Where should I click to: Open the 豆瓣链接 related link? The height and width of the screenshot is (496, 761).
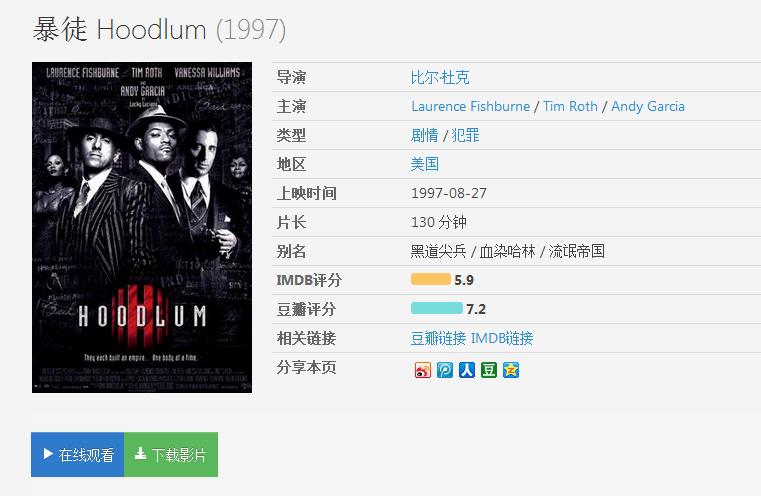coord(438,338)
